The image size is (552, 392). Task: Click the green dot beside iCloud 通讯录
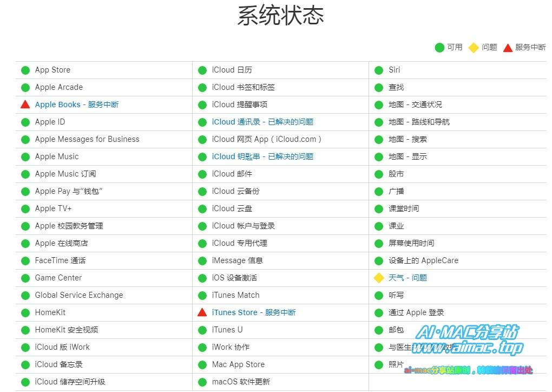(202, 122)
